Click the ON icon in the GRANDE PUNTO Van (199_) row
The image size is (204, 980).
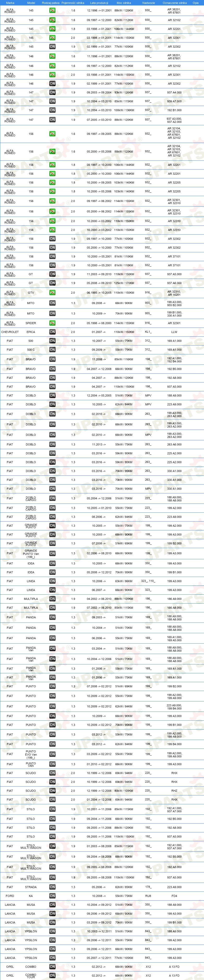pyautogui.click(x=52, y=554)
